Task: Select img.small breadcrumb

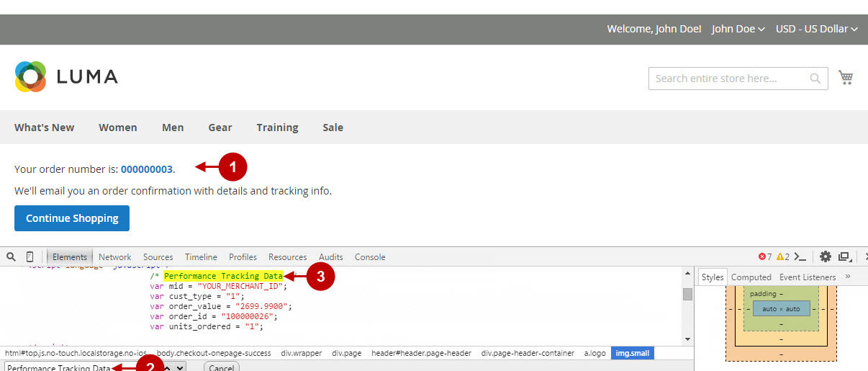Action: tap(633, 353)
